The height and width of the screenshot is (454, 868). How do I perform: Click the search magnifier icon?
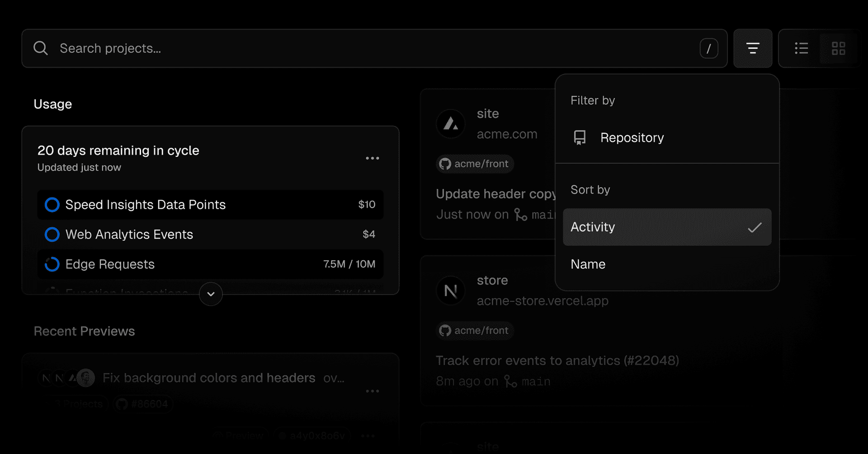pyautogui.click(x=41, y=48)
